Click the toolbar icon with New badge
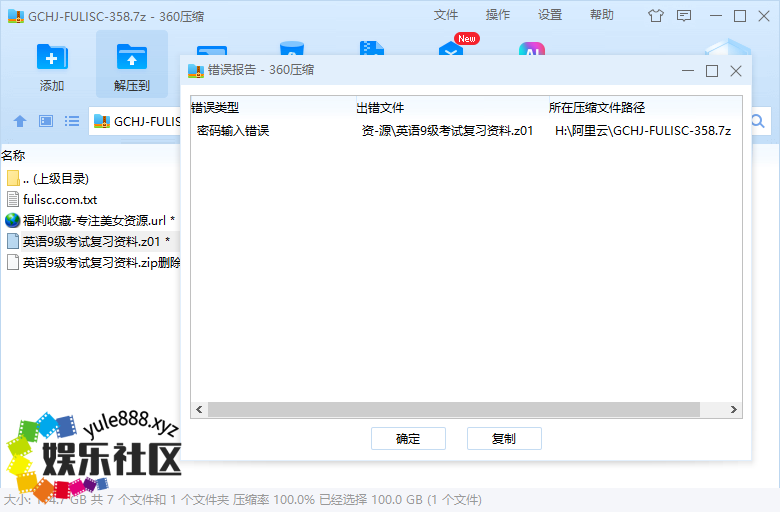Image resolution: width=780 pixels, height=512 pixels. (x=452, y=48)
